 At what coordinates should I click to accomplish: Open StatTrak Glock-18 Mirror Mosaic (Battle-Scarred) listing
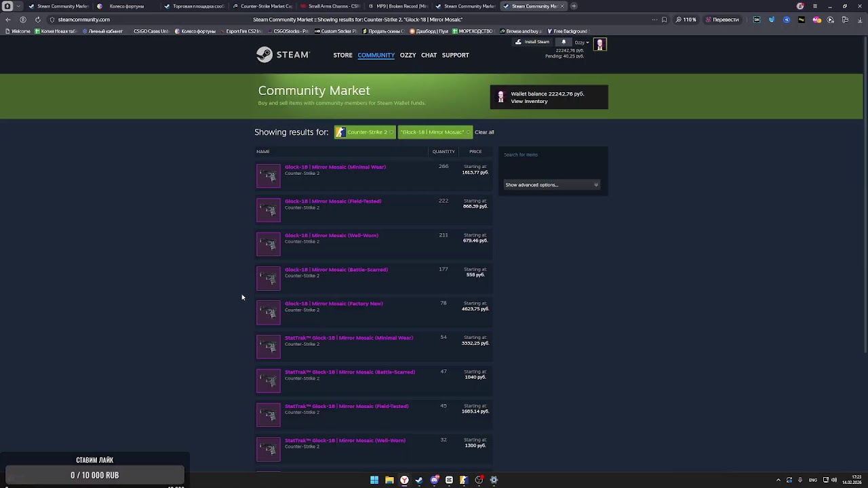(x=350, y=372)
